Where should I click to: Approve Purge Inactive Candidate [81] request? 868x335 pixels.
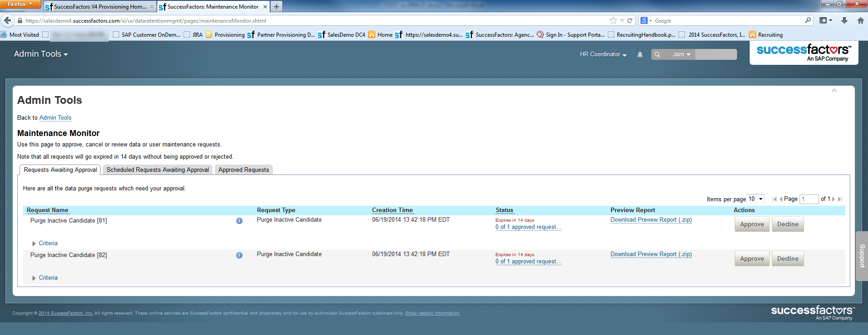pos(752,224)
